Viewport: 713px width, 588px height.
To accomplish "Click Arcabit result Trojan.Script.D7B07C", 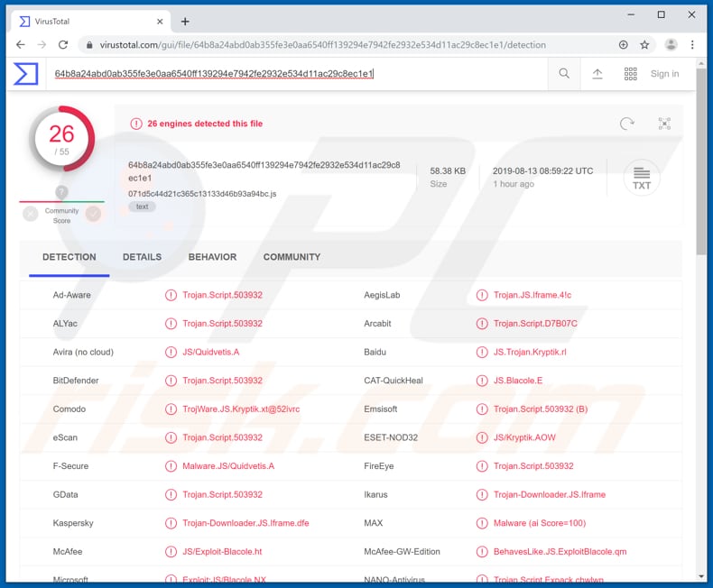I will click(535, 324).
